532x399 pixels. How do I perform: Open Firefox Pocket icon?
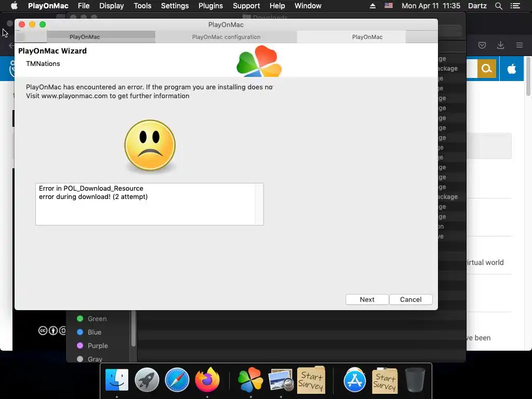pyautogui.click(x=482, y=45)
